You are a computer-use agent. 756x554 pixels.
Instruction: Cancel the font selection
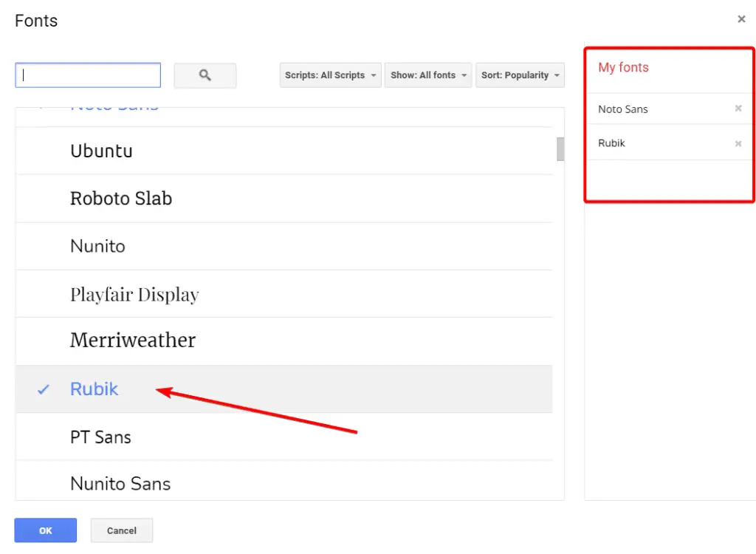(121, 530)
